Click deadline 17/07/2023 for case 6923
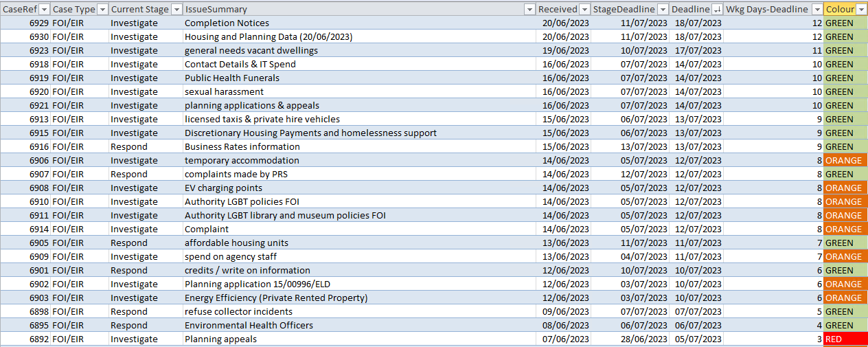 (697, 50)
